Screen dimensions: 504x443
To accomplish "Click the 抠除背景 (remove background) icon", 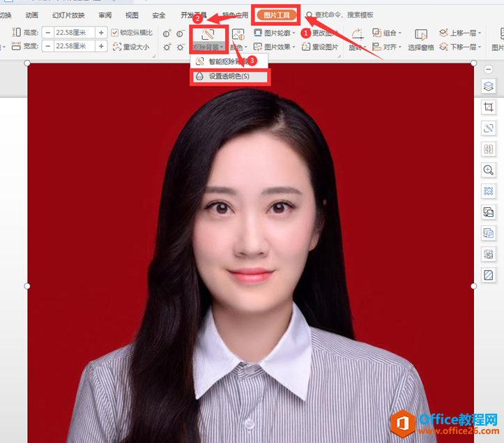I will (208, 34).
